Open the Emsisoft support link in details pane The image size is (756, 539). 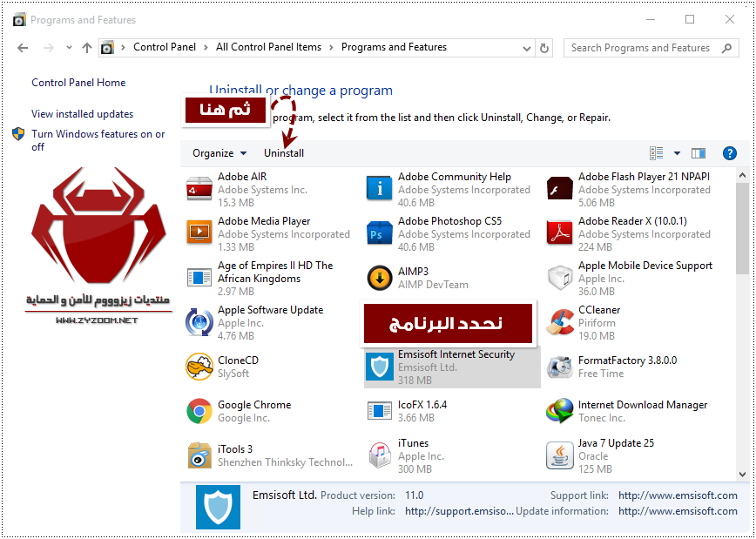(678, 495)
